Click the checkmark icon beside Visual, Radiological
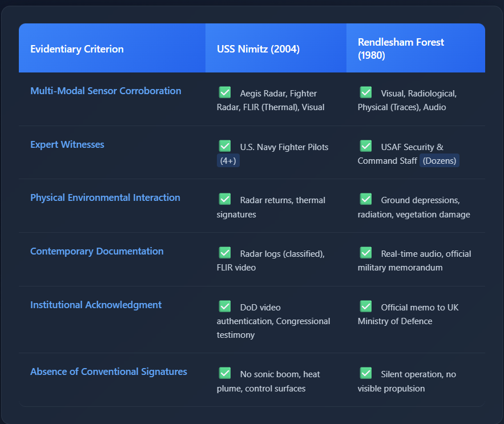The width and height of the screenshot is (504, 424). click(366, 92)
